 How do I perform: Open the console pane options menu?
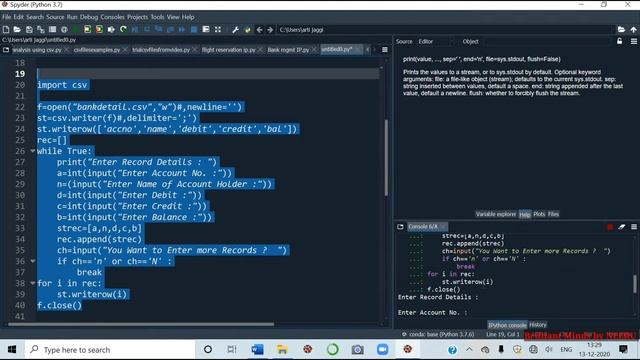tap(633, 227)
